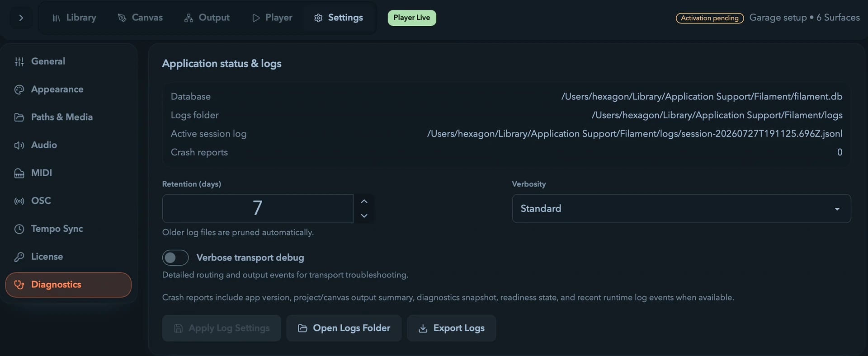
Task: Expand the collapsed sidebar with the chevron button
Action: (x=21, y=18)
